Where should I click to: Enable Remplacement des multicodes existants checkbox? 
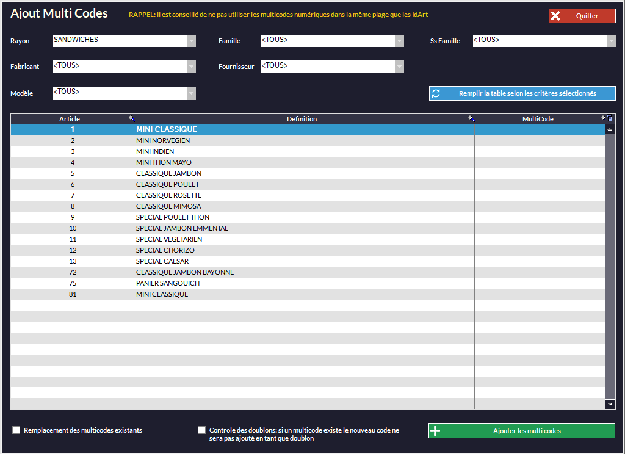(16, 430)
